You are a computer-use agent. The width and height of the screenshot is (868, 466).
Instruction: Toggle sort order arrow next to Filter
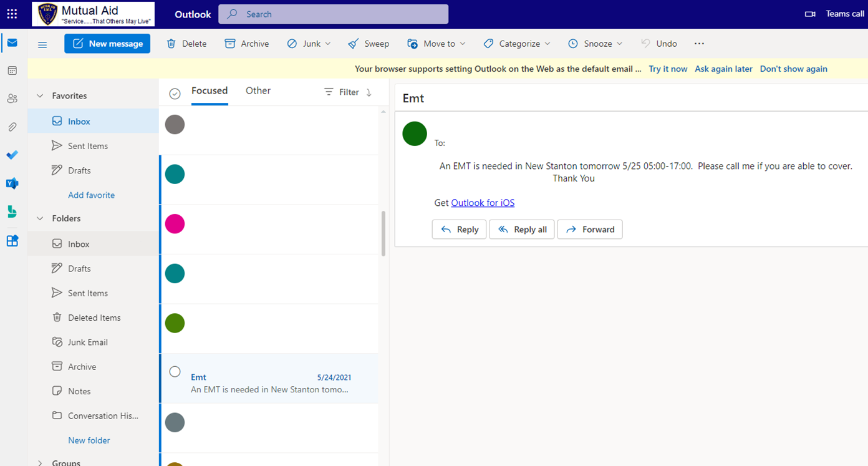click(369, 92)
